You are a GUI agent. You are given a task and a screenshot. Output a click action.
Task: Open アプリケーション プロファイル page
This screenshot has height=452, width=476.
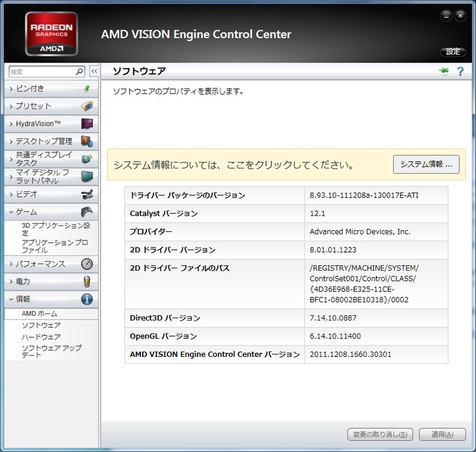[55, 246]
